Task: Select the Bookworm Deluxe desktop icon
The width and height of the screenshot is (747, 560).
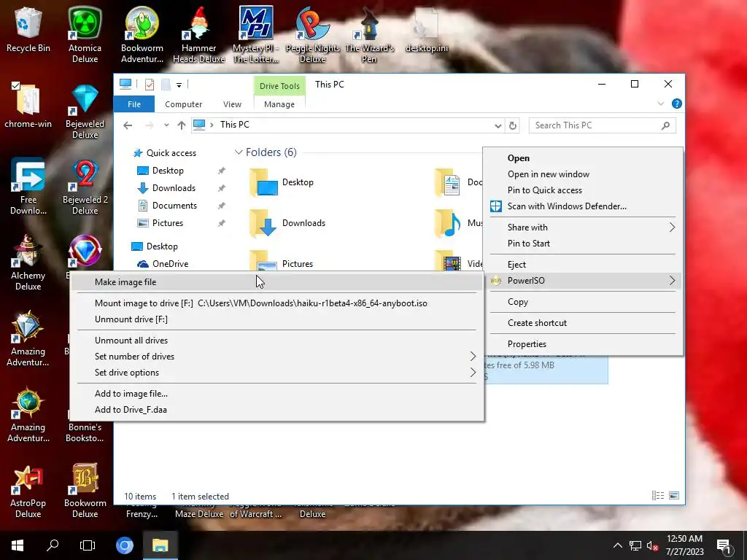Action: click(x=85, y=490)
